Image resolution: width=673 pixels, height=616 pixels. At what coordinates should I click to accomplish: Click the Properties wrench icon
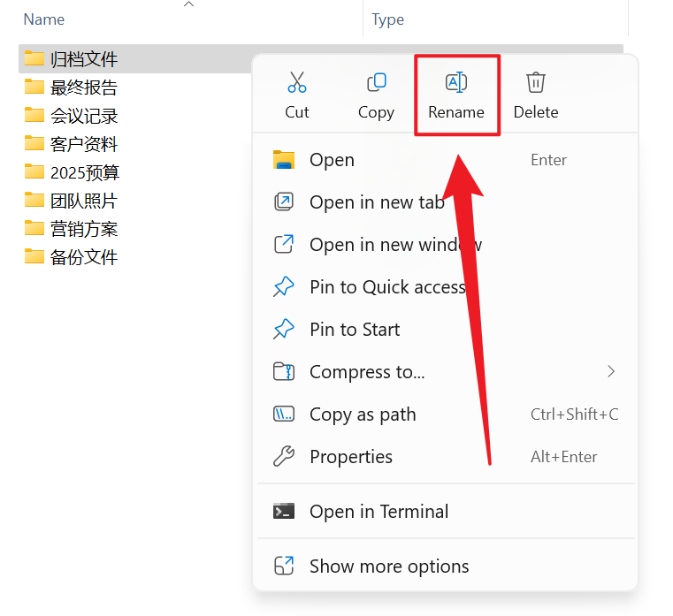284,457
